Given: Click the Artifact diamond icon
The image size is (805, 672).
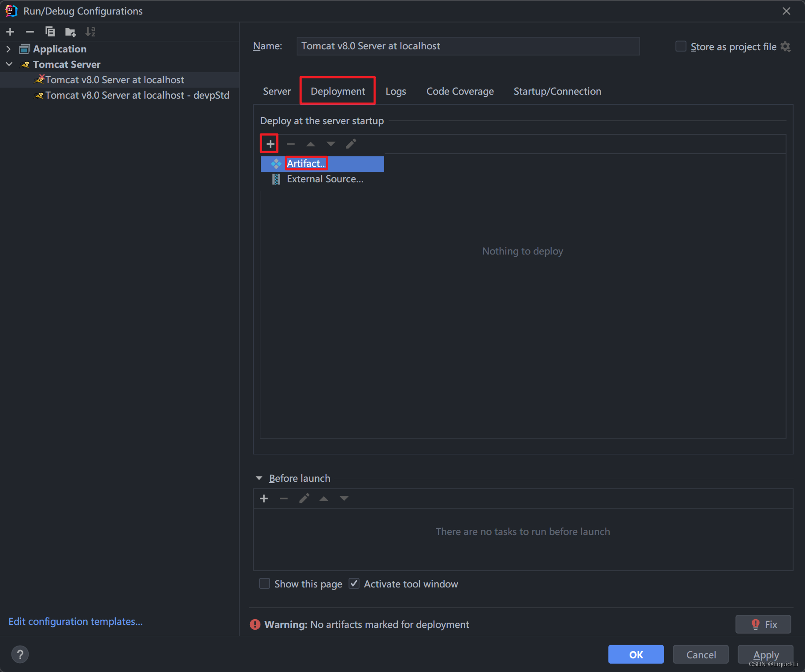Looking at the screenshot, I should coord(276,164).
